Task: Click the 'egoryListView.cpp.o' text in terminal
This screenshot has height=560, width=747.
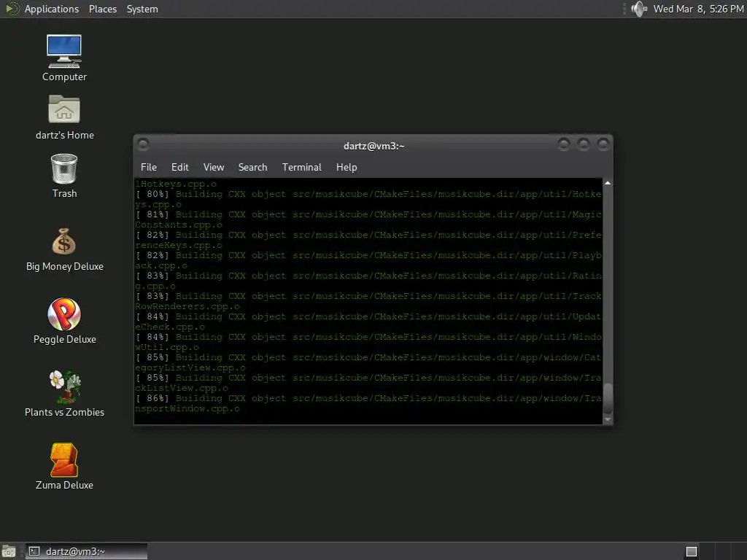Action: 190,367
